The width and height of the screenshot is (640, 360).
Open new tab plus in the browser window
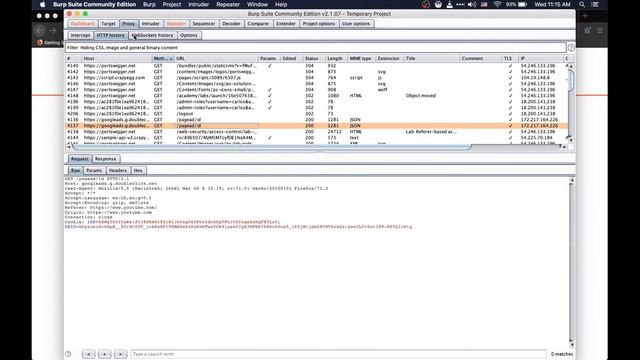[x=585, y=16]
